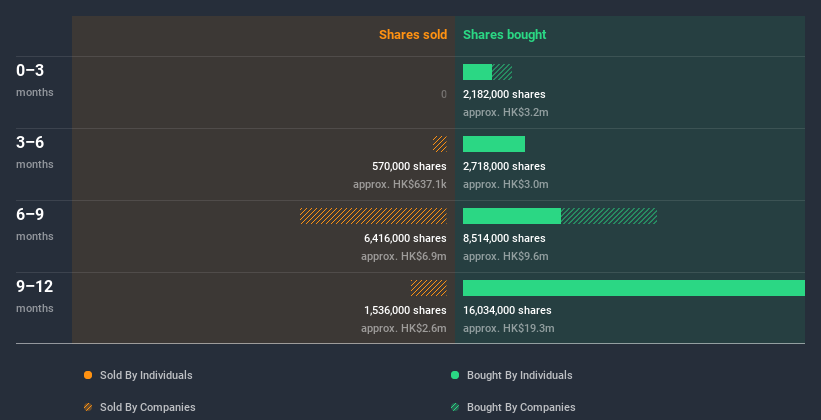Click the 8,514,000 shares value
Screen dimensions: 821x420
coord(504,238)
